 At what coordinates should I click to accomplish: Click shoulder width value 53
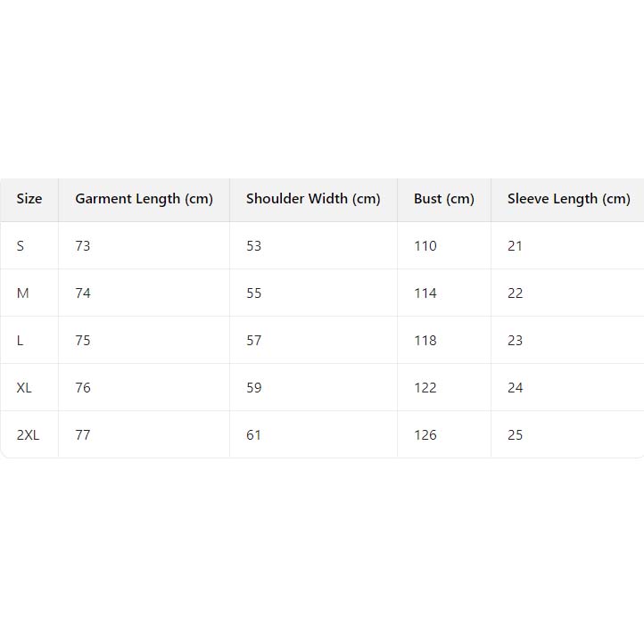(x=254, y=246)
